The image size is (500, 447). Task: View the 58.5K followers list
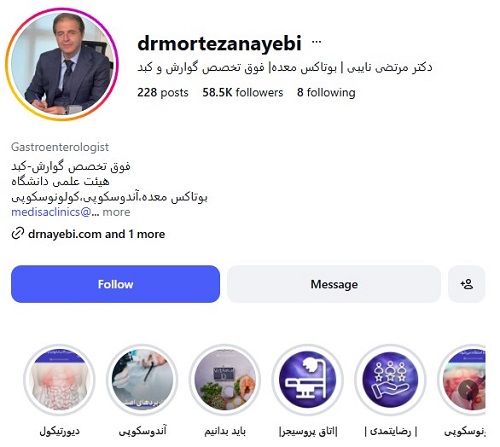click(x=243, y=92)
